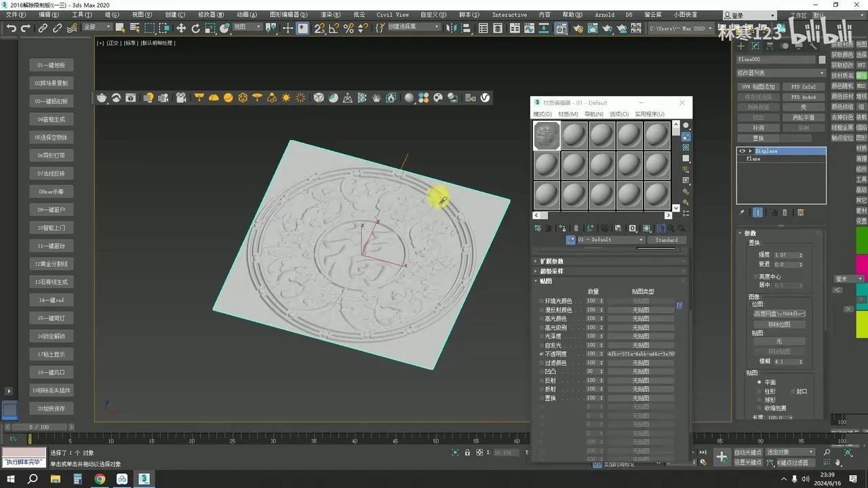Click the Assign Material to Selection icon
The height and width of the screenshot is (488, 868).
tap(547, 228)
